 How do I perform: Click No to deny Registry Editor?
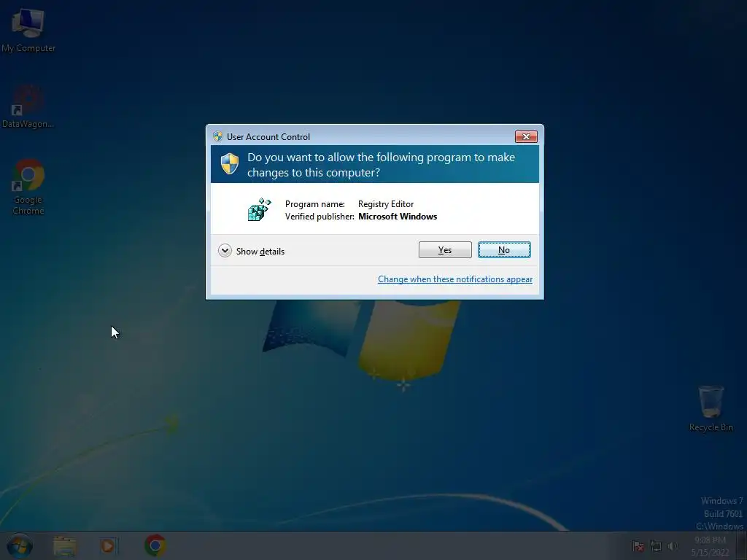pos(504,250)
